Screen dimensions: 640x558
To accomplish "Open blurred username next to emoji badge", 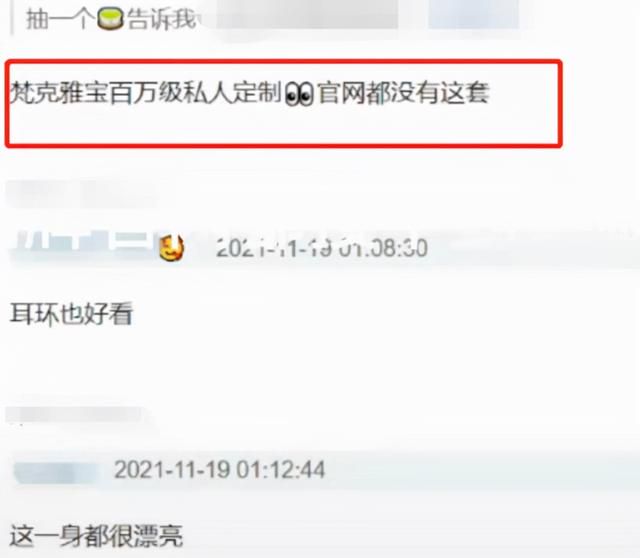I will pyautogui.click(x=84, y=246).
